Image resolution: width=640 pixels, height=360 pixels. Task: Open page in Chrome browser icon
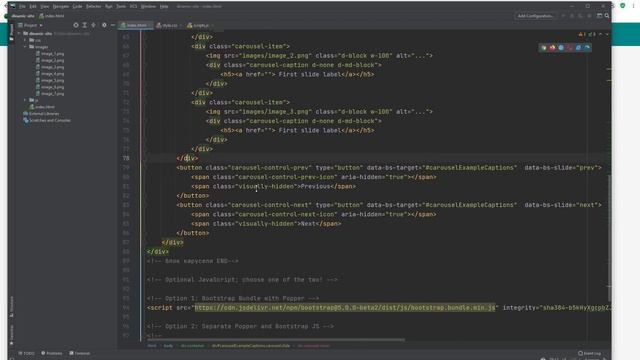point(544,48)
